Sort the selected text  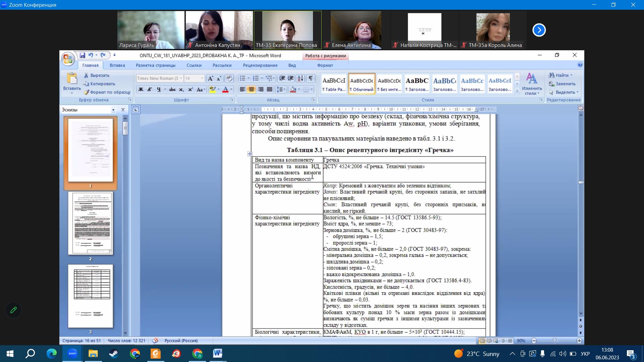(301, 78)
